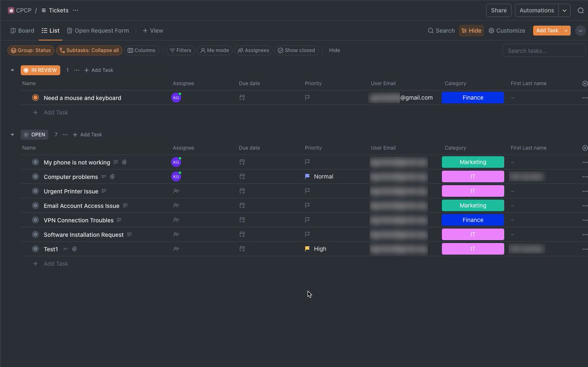Click Add Task beside the Open header
This screenshot has width=588, height=367.
point(87,134)
